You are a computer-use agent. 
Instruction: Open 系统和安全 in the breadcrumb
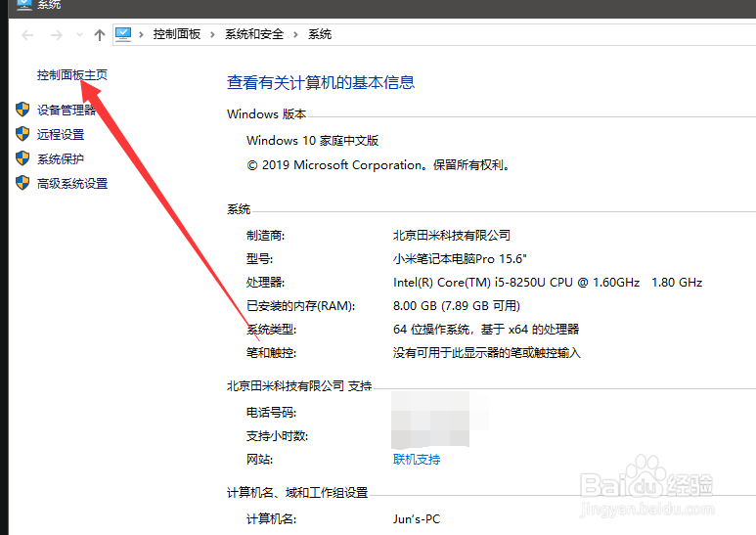click(x=254, y=34)
